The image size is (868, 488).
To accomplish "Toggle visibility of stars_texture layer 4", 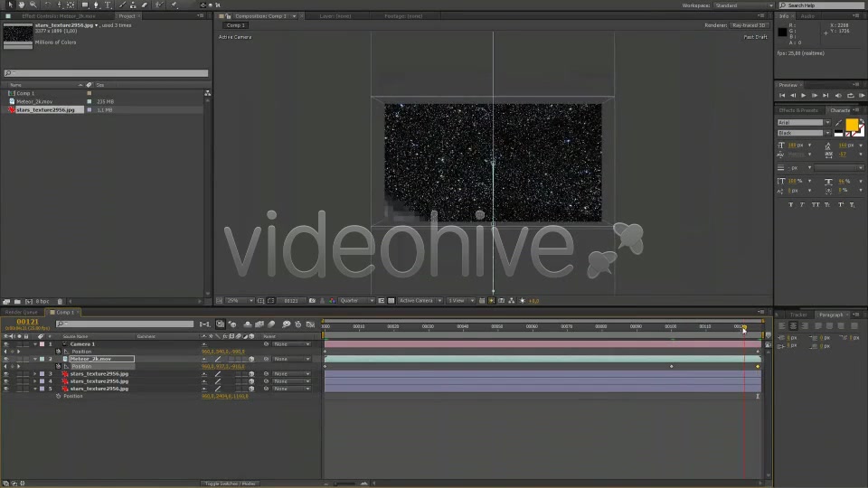I will click(6, 381).
